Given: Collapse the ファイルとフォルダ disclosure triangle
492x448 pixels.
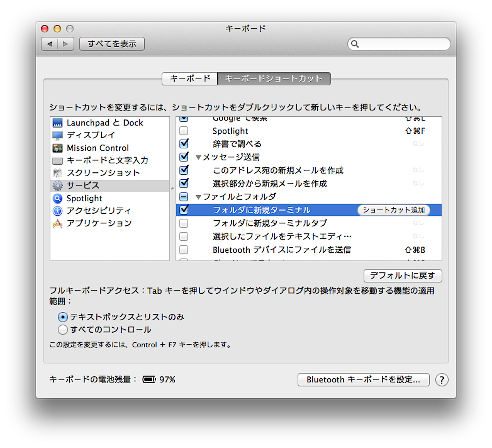Looking at the screenshot, I should tap(198, 197).
